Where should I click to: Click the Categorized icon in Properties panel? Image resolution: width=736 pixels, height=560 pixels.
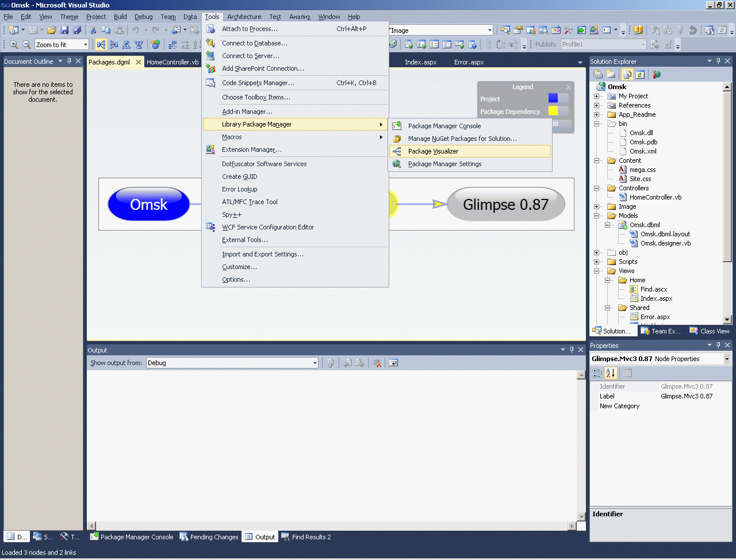(x=598, y=373)
